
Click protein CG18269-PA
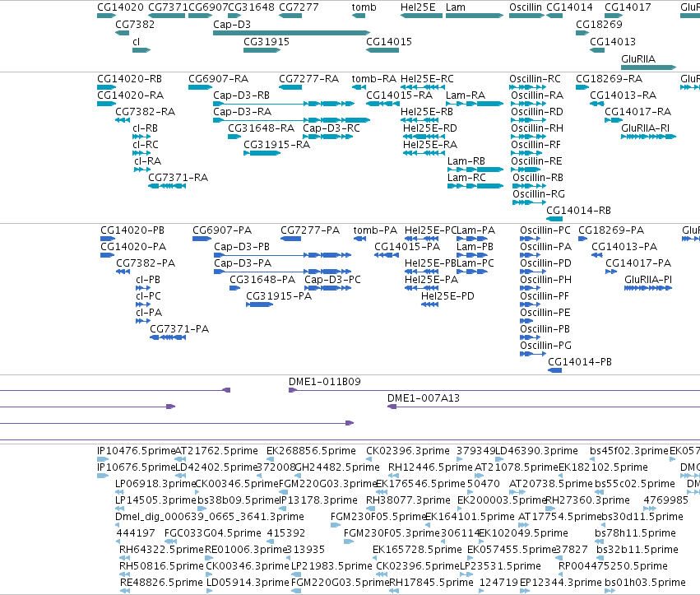(583, 239)
